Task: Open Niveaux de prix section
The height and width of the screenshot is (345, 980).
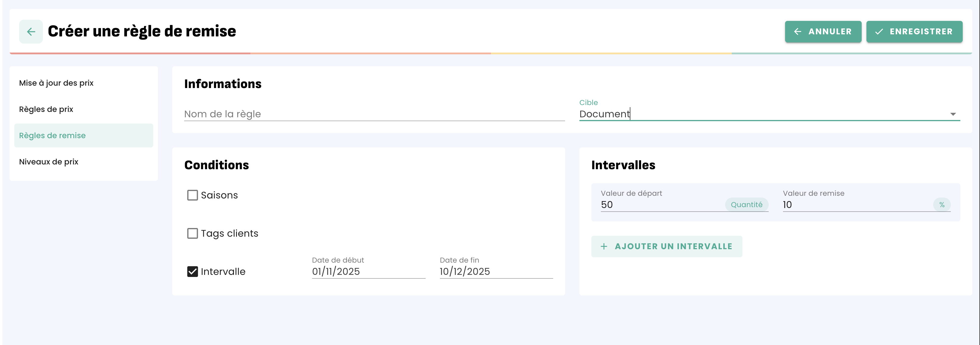Action: pyautogui.click(x=49, y=162)
